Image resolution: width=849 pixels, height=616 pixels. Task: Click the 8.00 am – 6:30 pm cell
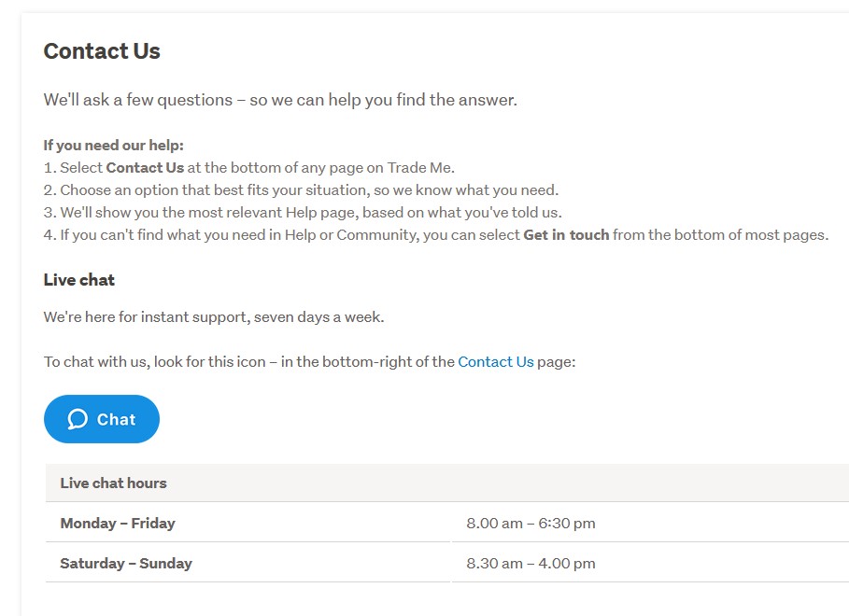coord(531,523)
